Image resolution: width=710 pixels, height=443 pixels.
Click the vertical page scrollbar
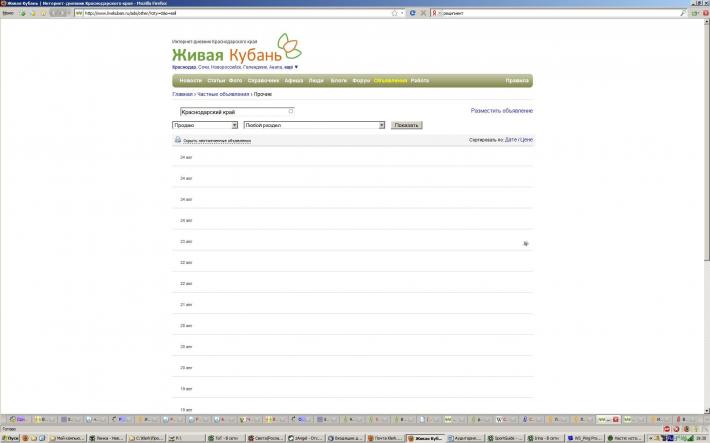[x=706, y=215]
